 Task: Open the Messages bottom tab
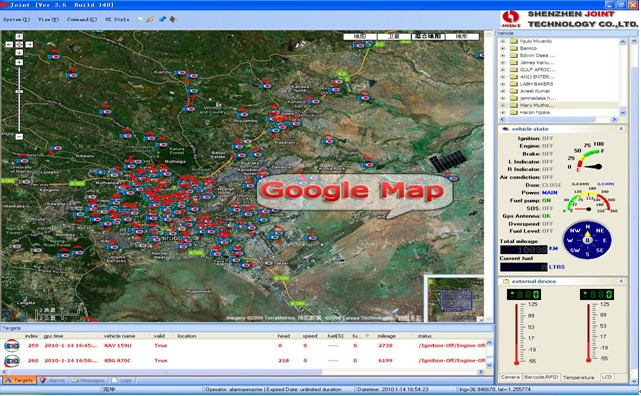coord(89,380)
